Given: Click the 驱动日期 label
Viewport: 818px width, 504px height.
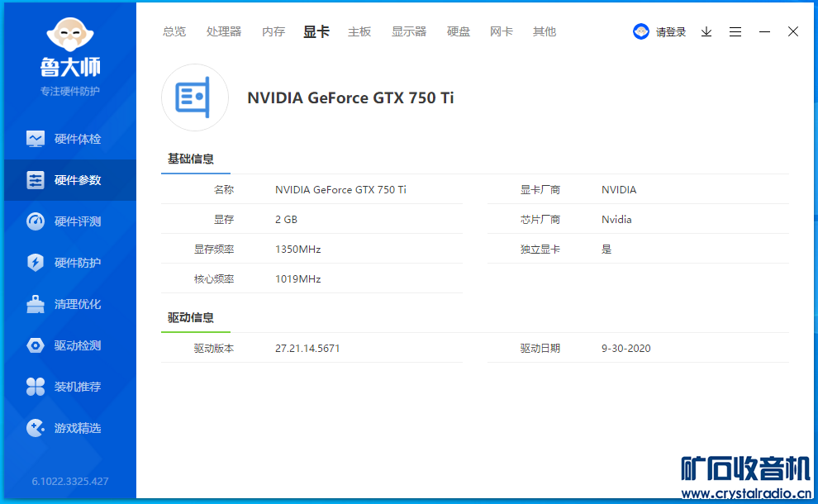Looking at the screenshot, I should pos(540,349).
